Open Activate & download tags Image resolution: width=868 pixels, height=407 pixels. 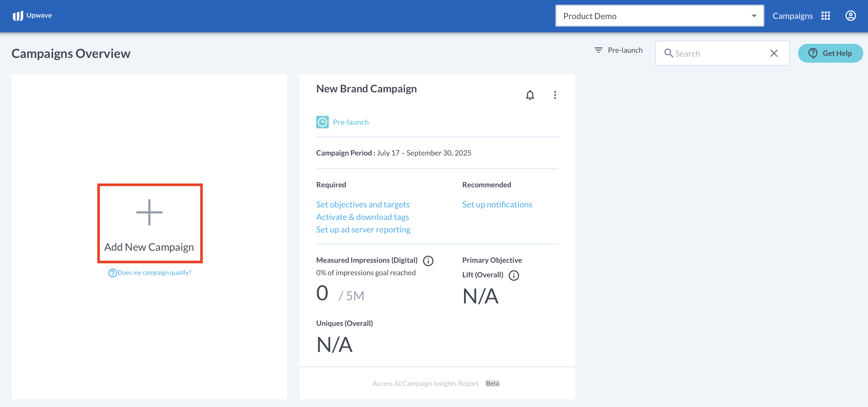[x=362, y=217]
